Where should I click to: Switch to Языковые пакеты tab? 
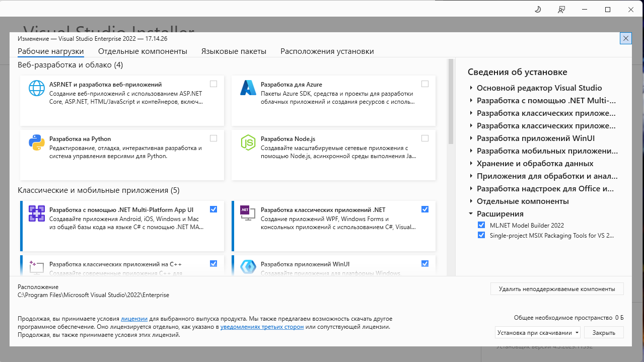pyautogui.click(x=234, y=51)
